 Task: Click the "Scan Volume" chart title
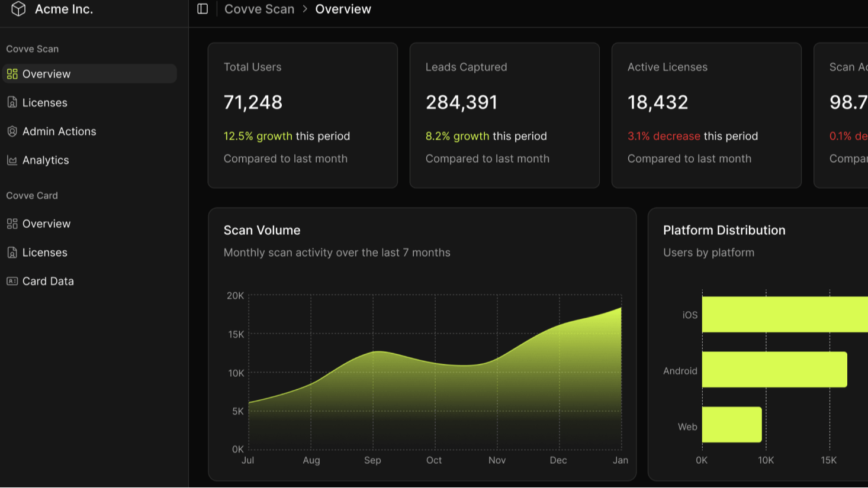tap(262, 231)
